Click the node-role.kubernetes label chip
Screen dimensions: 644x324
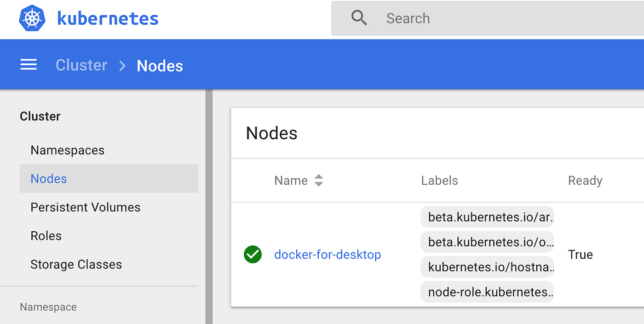488,292
